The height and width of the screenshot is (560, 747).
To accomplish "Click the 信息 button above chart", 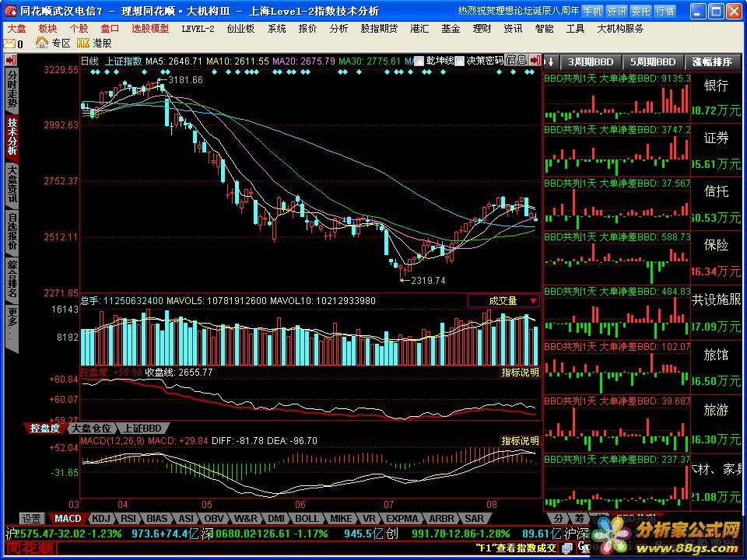I will coord(516,60).
